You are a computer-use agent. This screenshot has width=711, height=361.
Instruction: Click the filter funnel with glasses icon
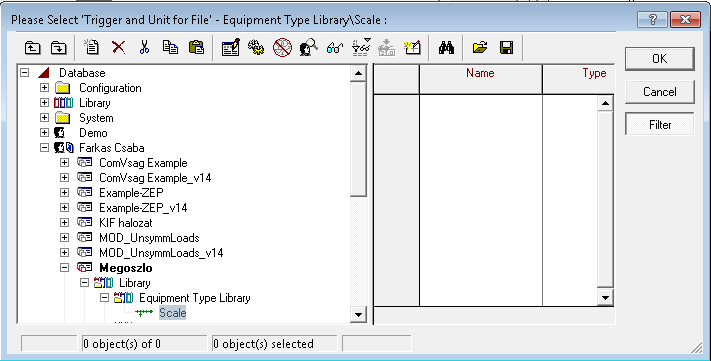pyautogui.click(x=361, y=47)
